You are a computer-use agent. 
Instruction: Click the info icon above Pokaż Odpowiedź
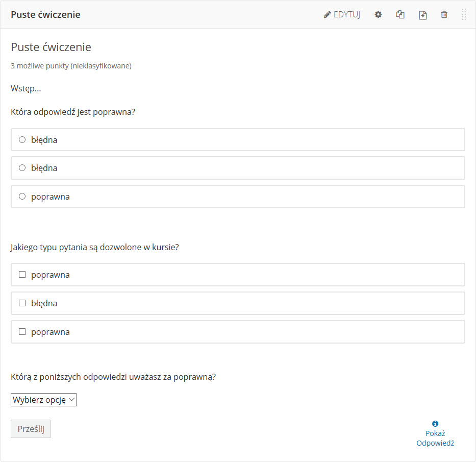435,423
